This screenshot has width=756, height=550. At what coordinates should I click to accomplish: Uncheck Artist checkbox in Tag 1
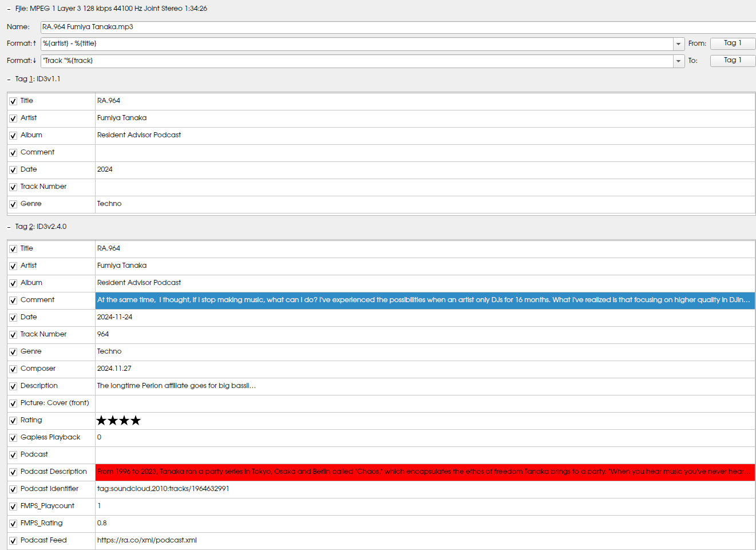click(13, 118)
